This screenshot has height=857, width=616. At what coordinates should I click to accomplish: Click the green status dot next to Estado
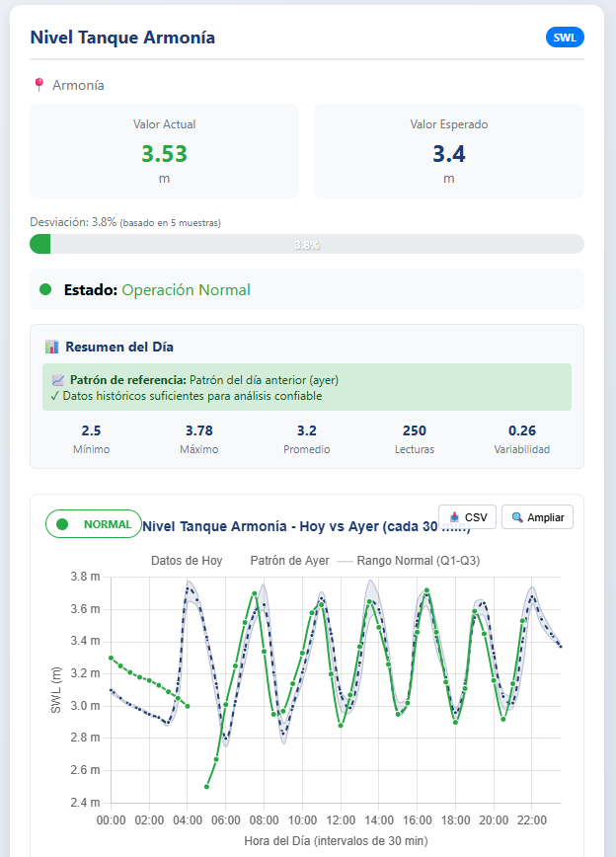pos(45,290)
